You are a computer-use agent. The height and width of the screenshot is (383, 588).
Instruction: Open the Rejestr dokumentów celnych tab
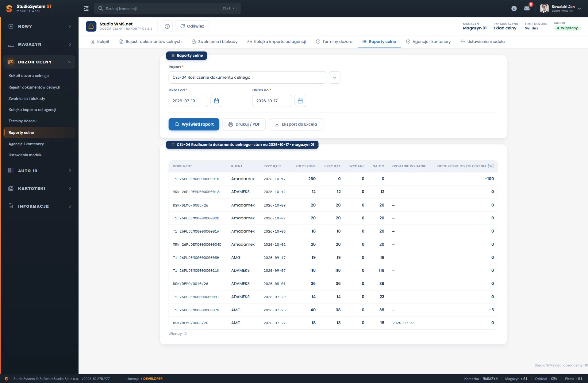click(x=150, y=42)
